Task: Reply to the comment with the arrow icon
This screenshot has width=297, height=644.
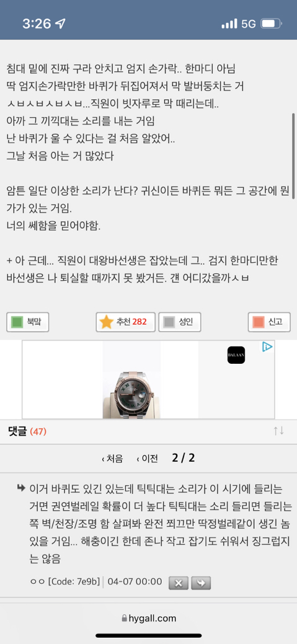Action: click(x=201, y=583)
